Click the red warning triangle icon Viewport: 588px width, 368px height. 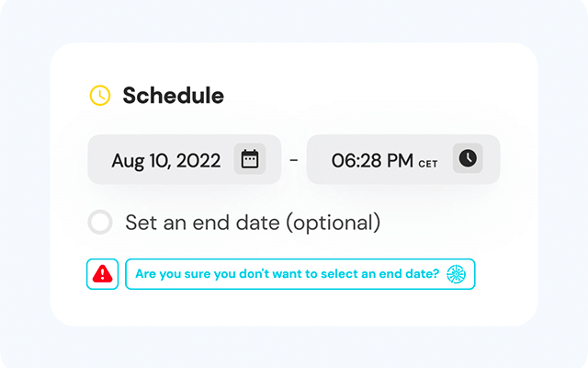pyautogui.click(x=103, y=273)
